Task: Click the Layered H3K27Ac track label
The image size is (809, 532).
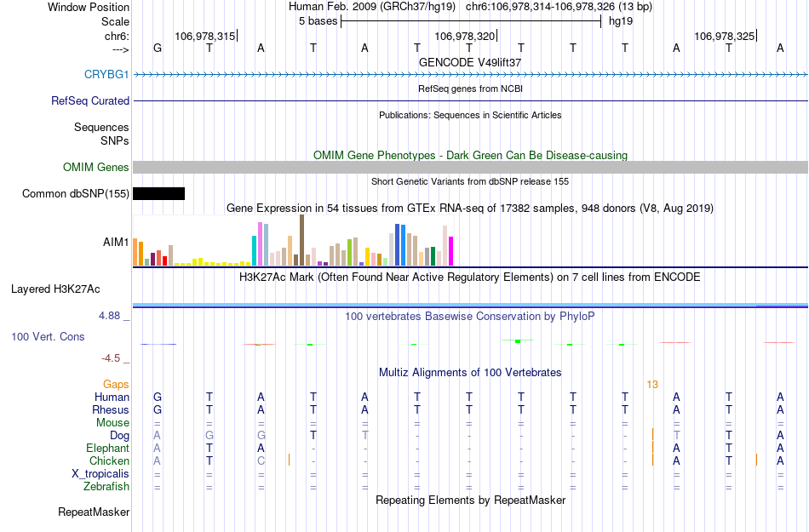Action: pyautogui.click(x=55, y=289)
